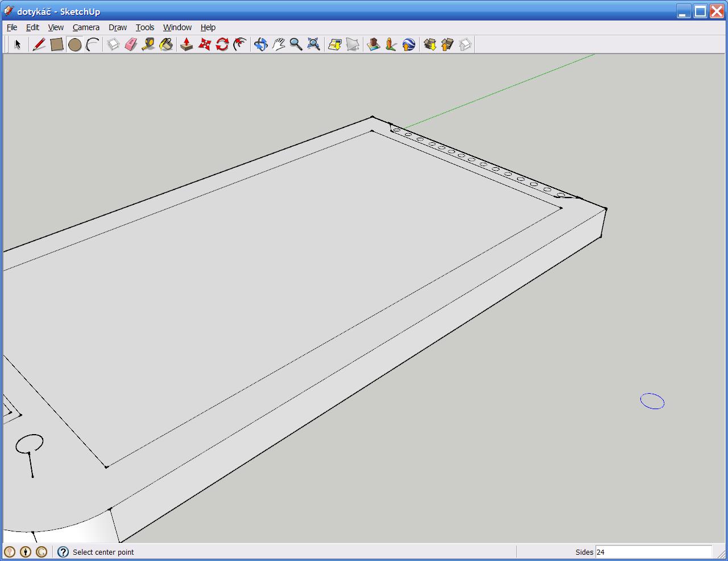Select the arrow Select tool
This screenshot has width=728, height=561.
pyautogui.click(x=17, y=44)
